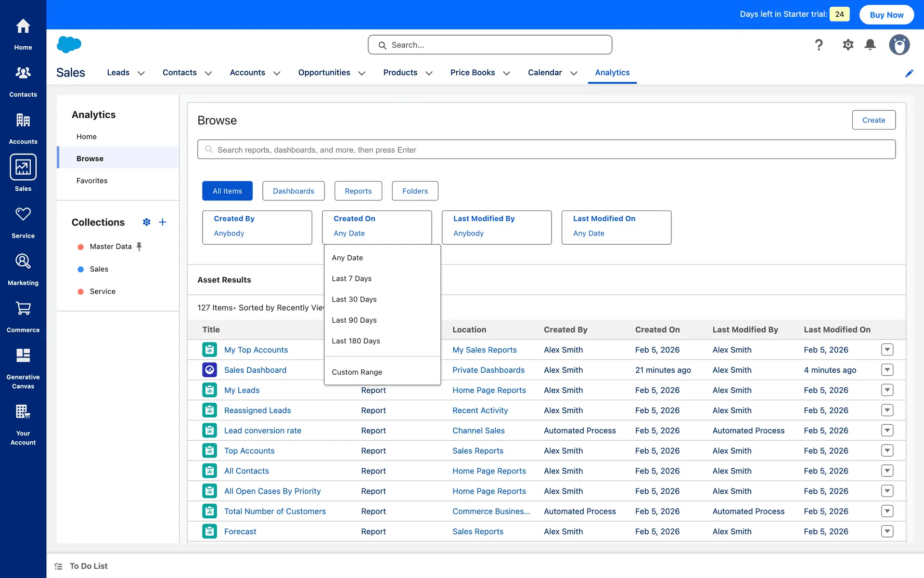Click the Marketing sidebar icon
The height and width of the screenshot is (578, 924).
click(x=23, y=262)
